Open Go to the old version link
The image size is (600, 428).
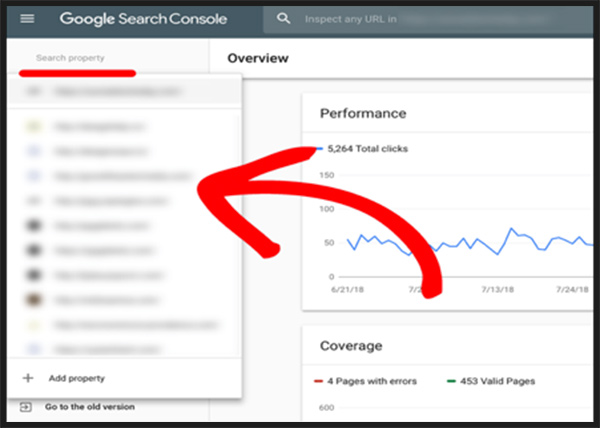[x=90, y=407]
